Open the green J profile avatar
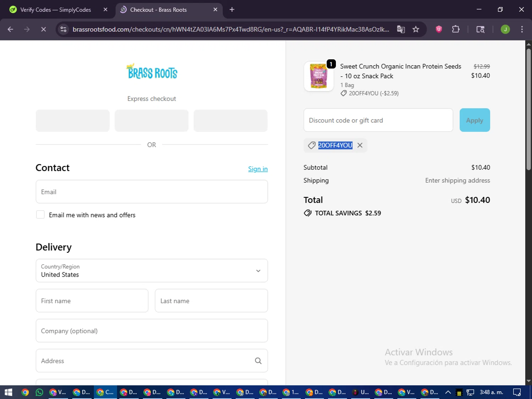The height and width of the screenshot is (399, 532). pyautogui.click(x=505, y=29)
